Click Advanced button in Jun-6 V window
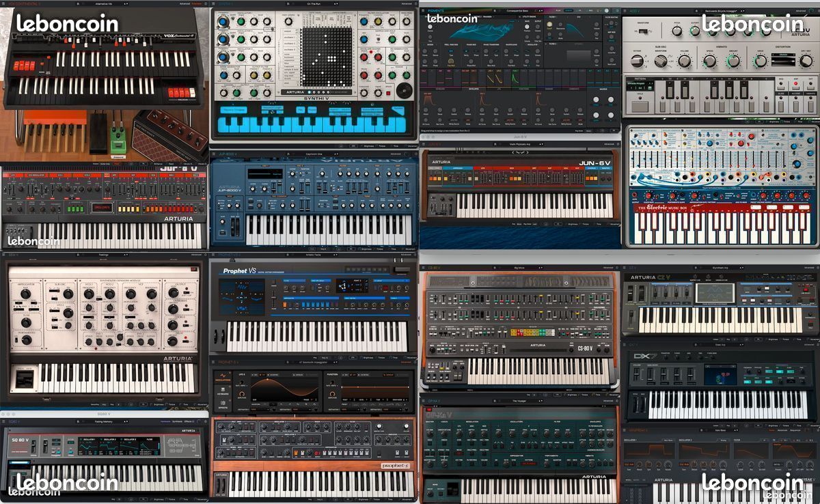 [x=608, y=145]
